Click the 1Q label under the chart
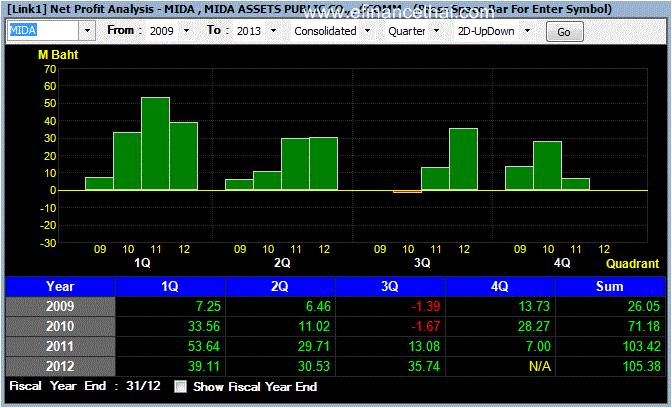The width and height of the screenshot is (672, 408). click(x=142, y=263)
